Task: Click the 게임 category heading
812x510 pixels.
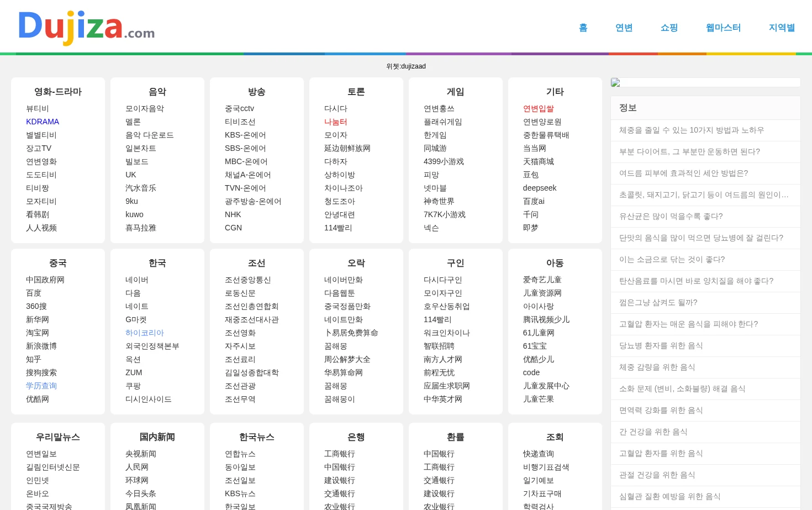Action: (456, 92)
